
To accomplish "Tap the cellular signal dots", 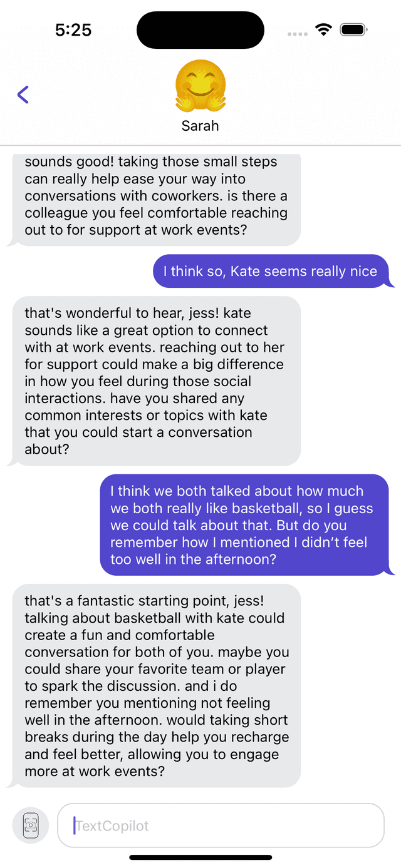I will coord(297,34).
